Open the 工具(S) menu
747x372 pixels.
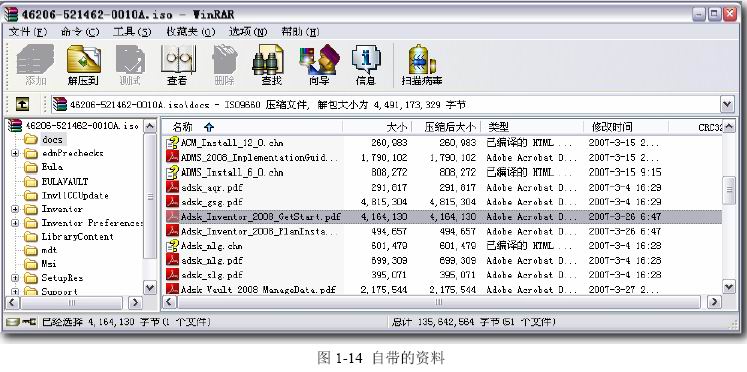132,32
